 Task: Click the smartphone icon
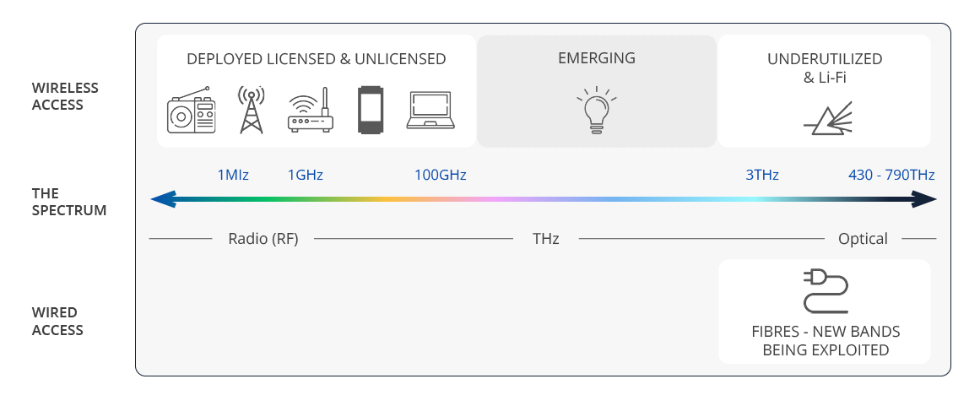(x=369, y=110)
